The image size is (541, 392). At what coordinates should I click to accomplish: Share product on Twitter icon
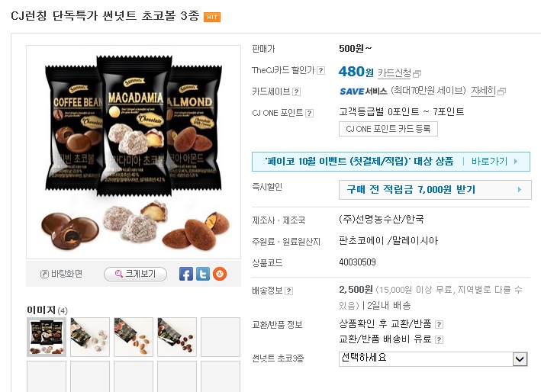(x=203, y=274)
